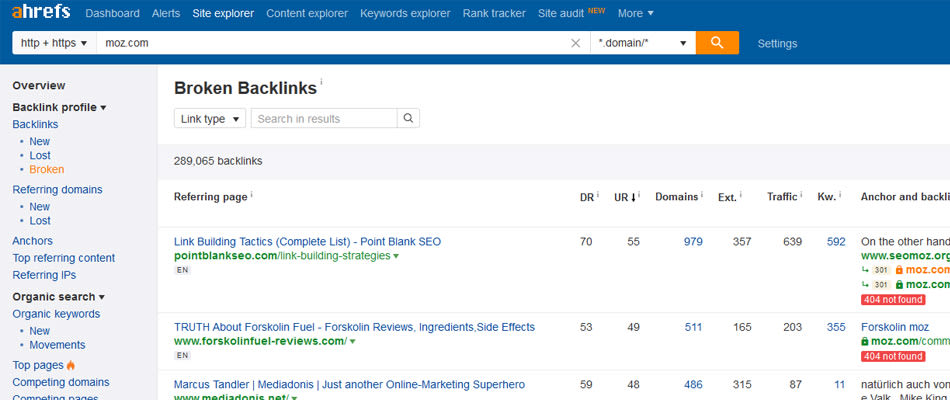Sort by the UR column
The height and width of the screenshot is (400, 950).
(x=625, y=197)
